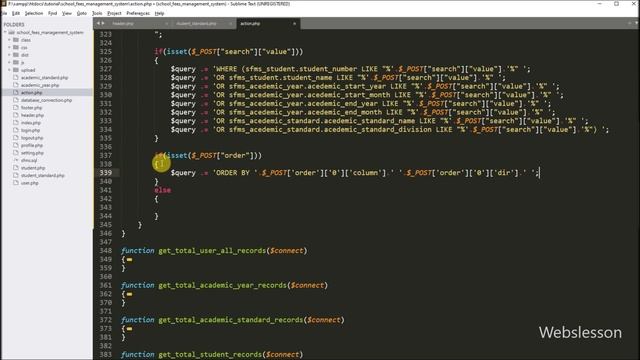Click the dist folder icon
This screenshot has height=360, width=640.
16,55
